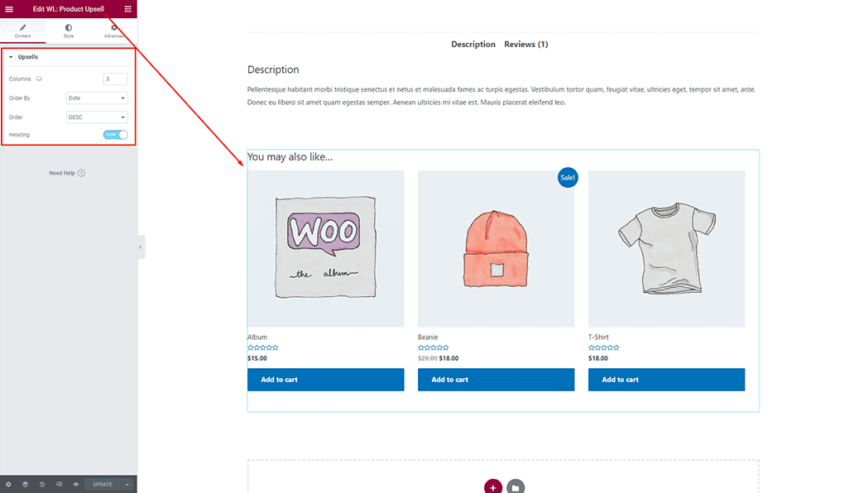
Task: Open the History panel icon
Action: (41, 484)
